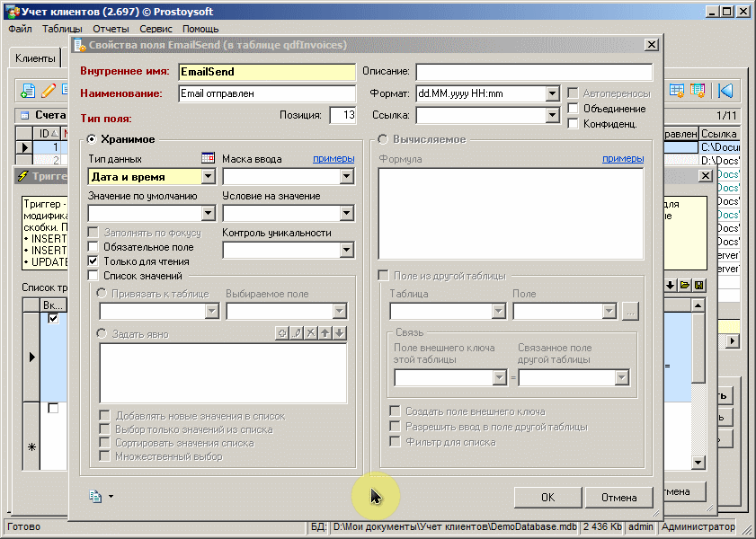Open the Тип данных dropdown list

click(x=209, y=177)
